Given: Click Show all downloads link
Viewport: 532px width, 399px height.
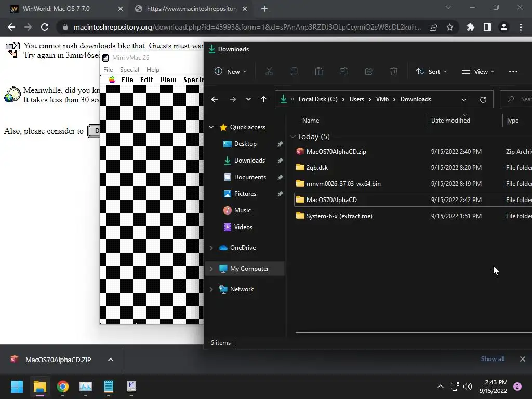Looking at the screenshot, I should click(x=493, y=359).
